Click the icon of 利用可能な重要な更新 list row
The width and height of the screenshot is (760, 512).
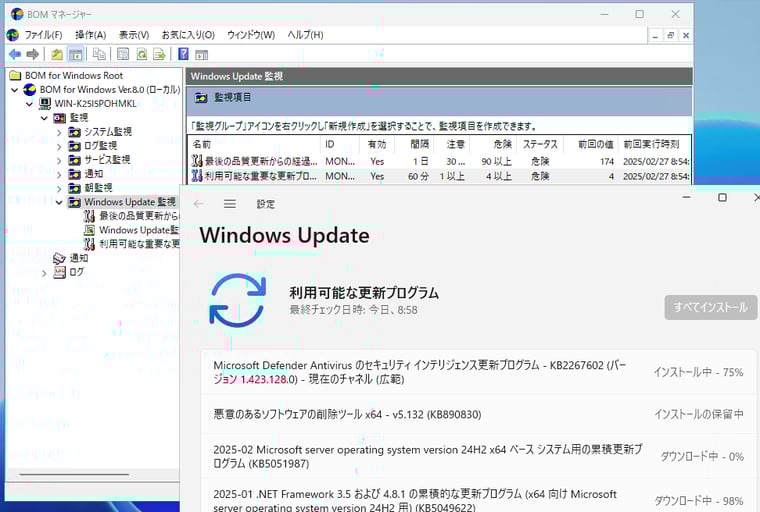click(x=197, y=176)
